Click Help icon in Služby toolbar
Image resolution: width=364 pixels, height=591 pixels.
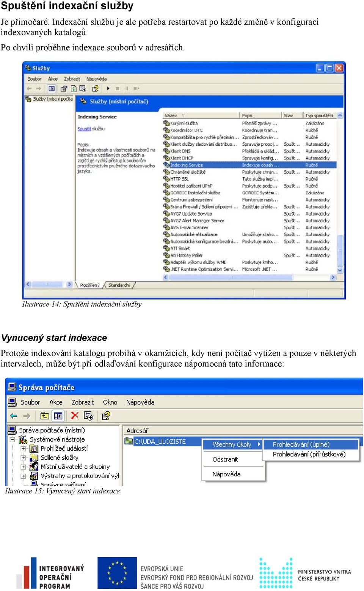pyautogui.click(x=95, y=88)
